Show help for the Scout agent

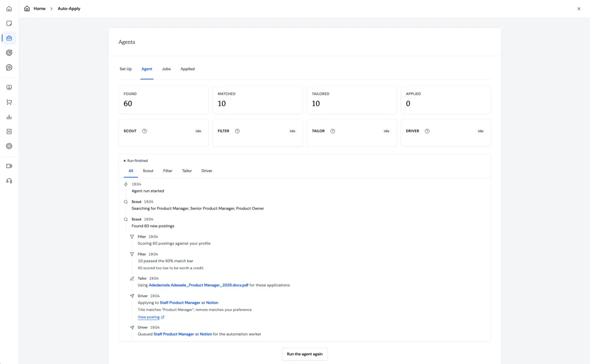coord(145,131)
